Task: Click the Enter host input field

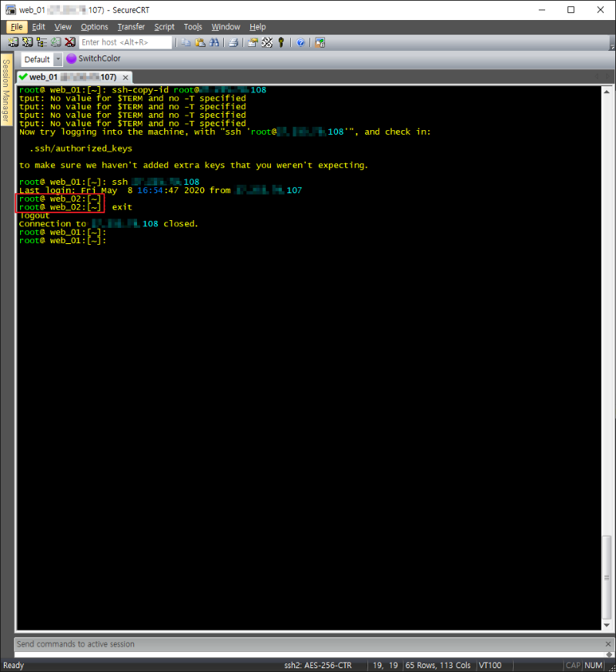Action: point(125,42)
